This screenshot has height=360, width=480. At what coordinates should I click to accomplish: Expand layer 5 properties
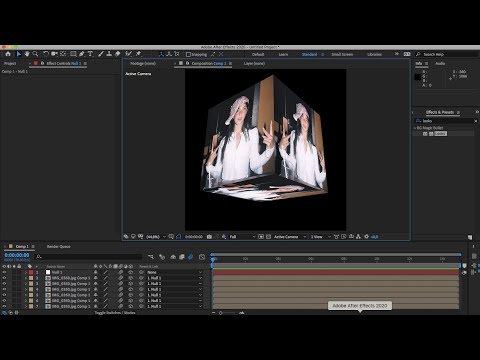(x=26, y=295)
